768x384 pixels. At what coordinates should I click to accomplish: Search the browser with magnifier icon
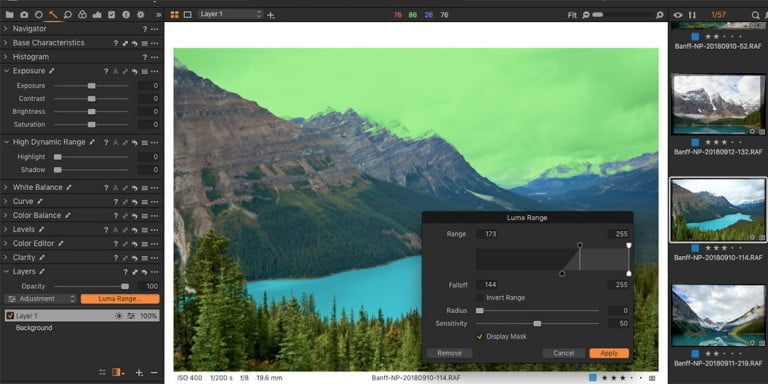pos(755,15)
